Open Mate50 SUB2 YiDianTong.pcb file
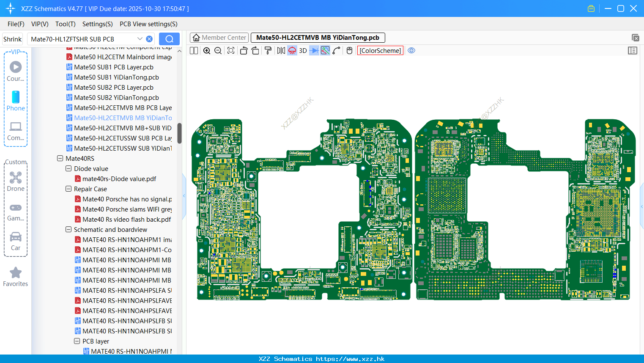The height and width of the screenshot is (363, 644). coord(116,98)
